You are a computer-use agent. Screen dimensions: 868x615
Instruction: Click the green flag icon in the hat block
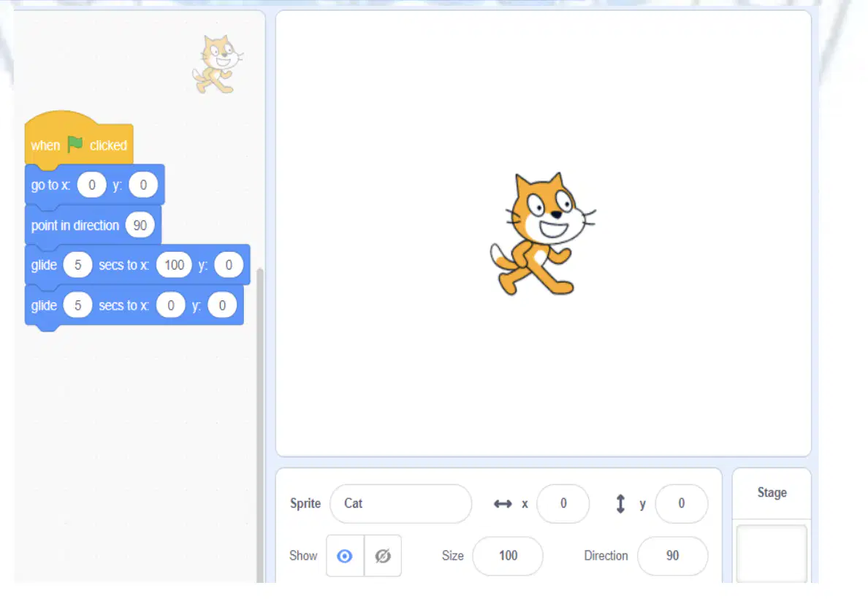75,145
